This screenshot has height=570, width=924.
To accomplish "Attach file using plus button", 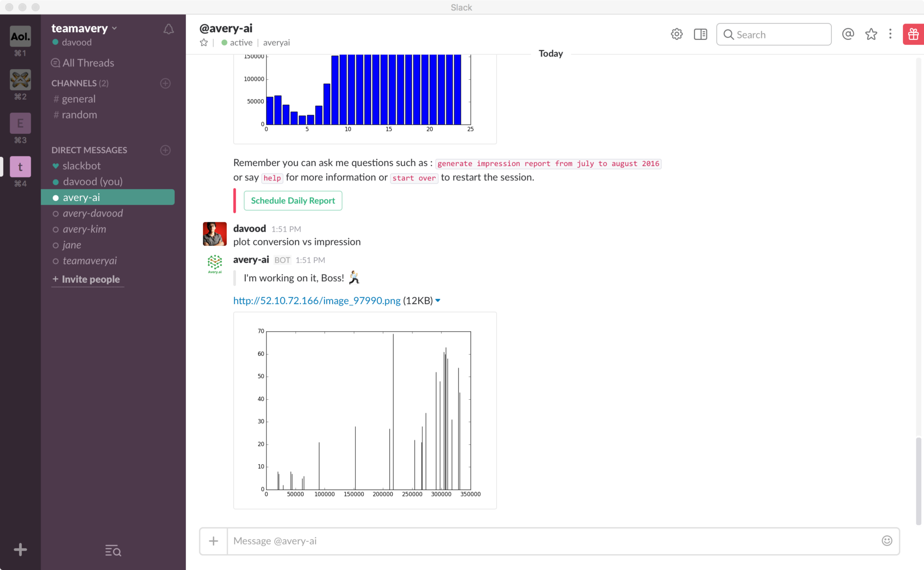I will pos(214,541).
